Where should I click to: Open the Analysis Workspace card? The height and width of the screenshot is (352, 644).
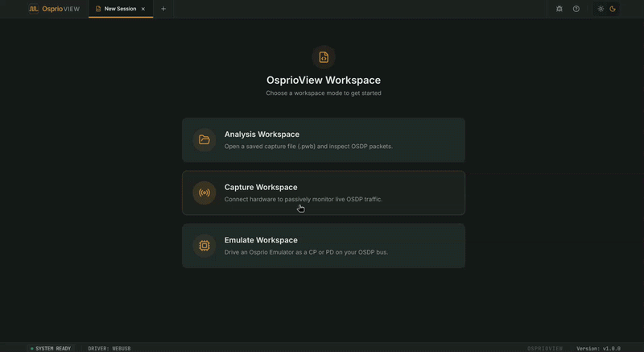324,140
